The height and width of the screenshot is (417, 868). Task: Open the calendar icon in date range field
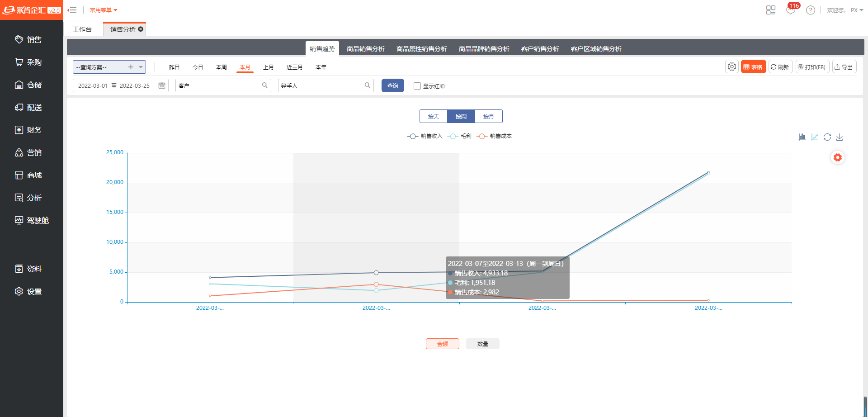click(162, 85)
